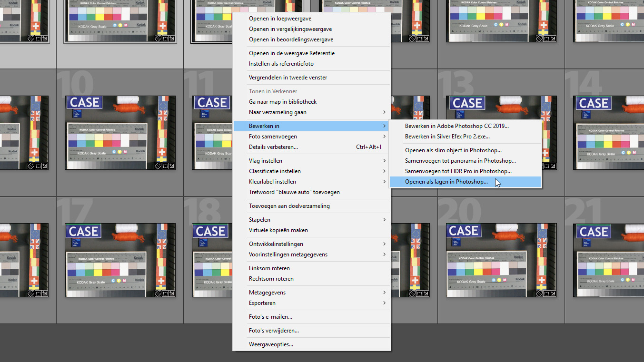Select 'Openen als slim object in Photoshop...'
Image resolution: width=644 pixels, height=362 pixels.
click(466, 150)
